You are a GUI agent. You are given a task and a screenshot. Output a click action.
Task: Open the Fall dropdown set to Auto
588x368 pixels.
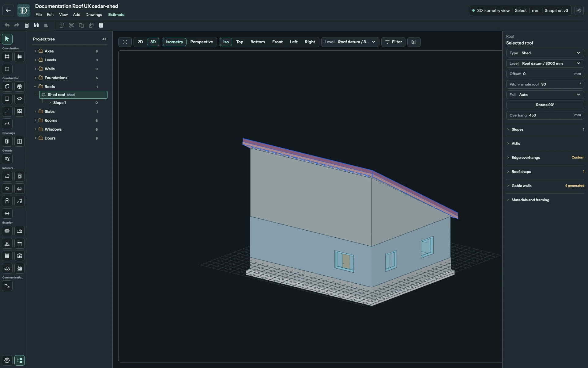pyautogui.click(x=545, y=95)
